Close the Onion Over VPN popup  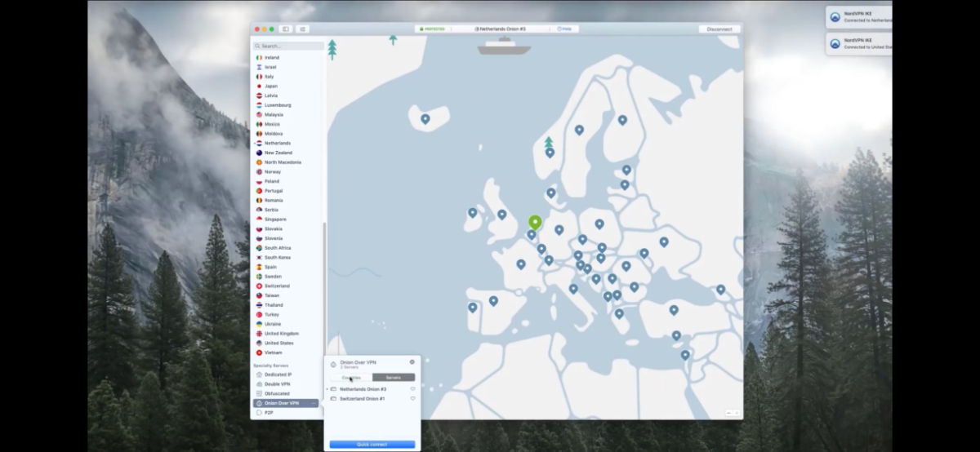tap(412, 362)
